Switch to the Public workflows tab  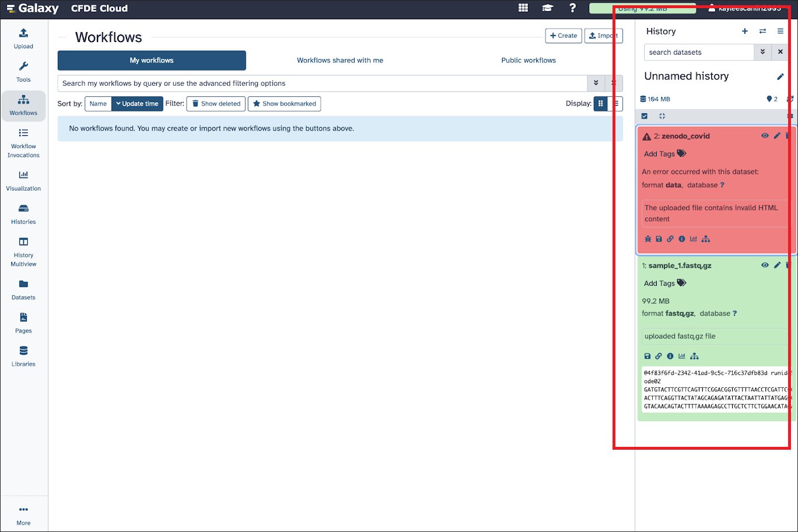528,61
